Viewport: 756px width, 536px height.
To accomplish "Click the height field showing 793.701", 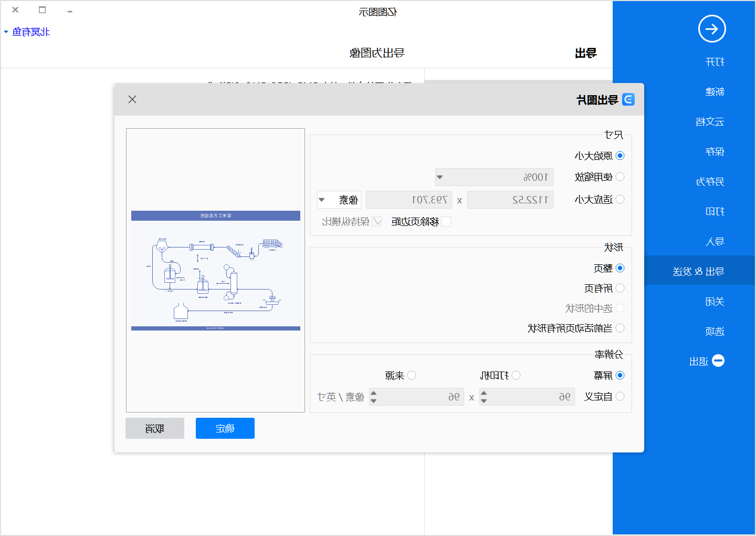I will click(x=409, y=200).
